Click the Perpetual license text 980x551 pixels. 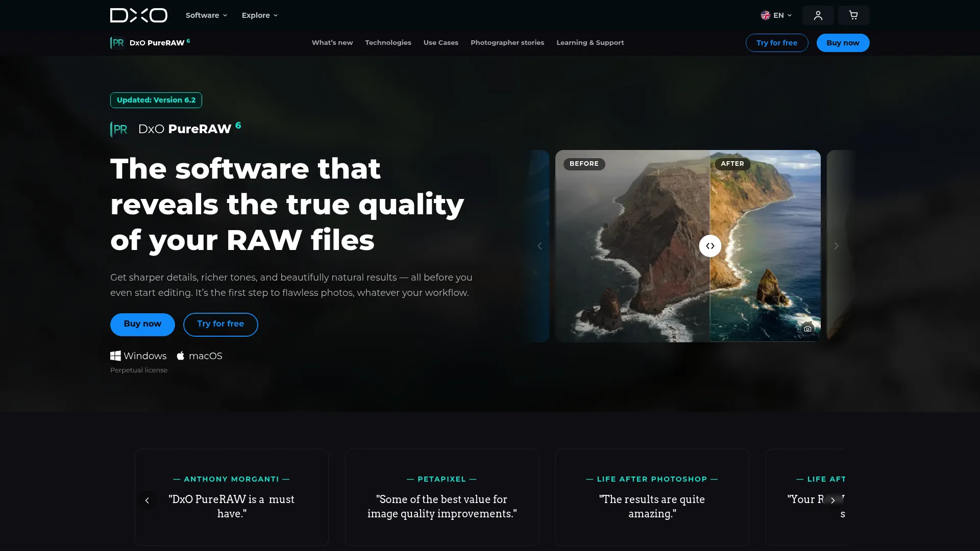tap(139, 370)
